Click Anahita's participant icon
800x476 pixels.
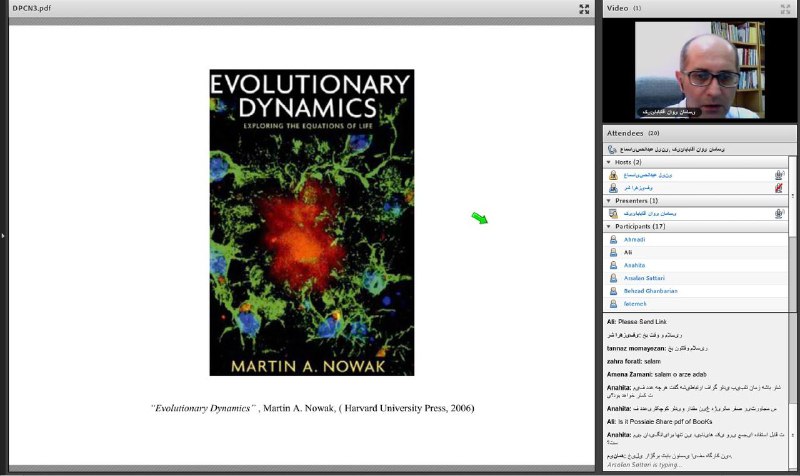point(613,265)
